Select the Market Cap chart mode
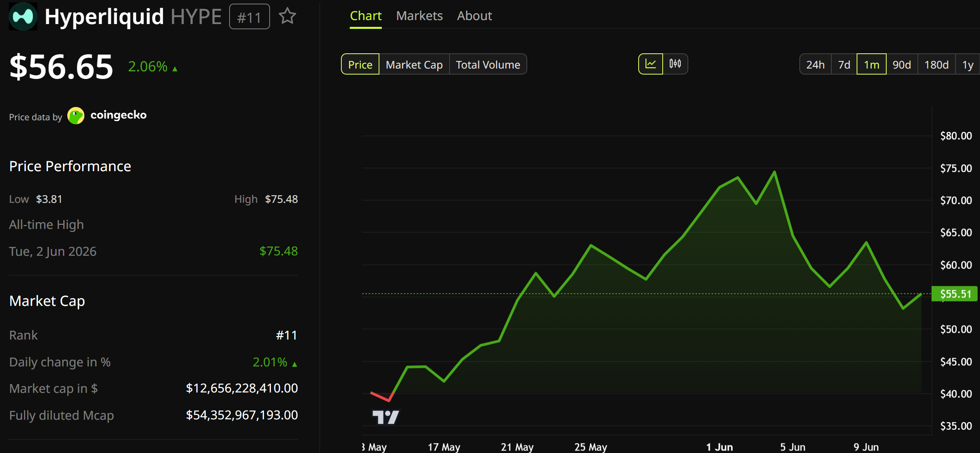Image resolution: width=980 pixels, height=453 pixels. [414, 64]
